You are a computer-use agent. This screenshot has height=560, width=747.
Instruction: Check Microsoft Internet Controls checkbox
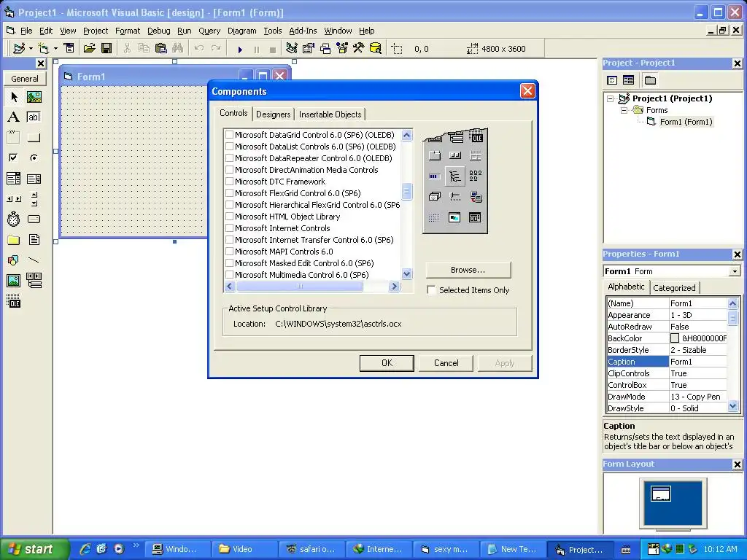(x=229, y=228)
